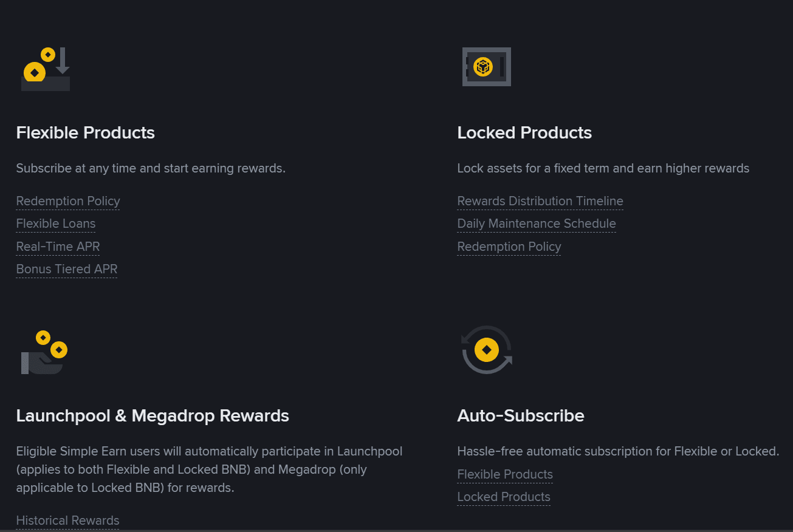Click the Launchpool & Megadrop Rewards heading
This screenshot has height=532, width=793.
153,416
